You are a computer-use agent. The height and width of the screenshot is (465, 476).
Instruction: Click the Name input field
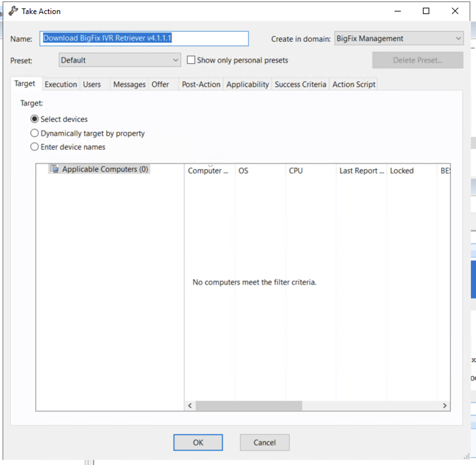click(x=144, y=38)
